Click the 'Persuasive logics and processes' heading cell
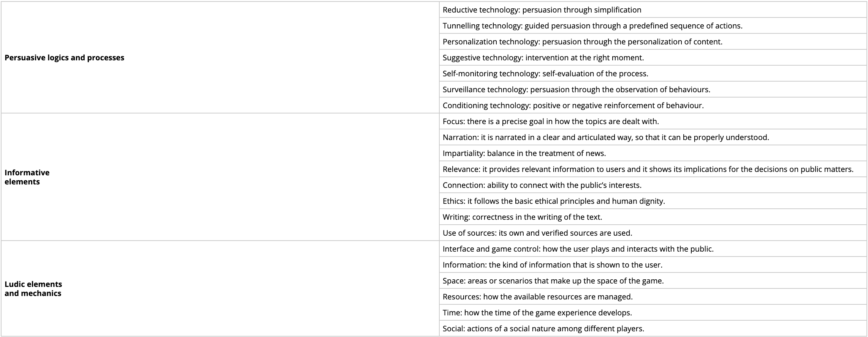868x337 pixels. pos(64,58)
